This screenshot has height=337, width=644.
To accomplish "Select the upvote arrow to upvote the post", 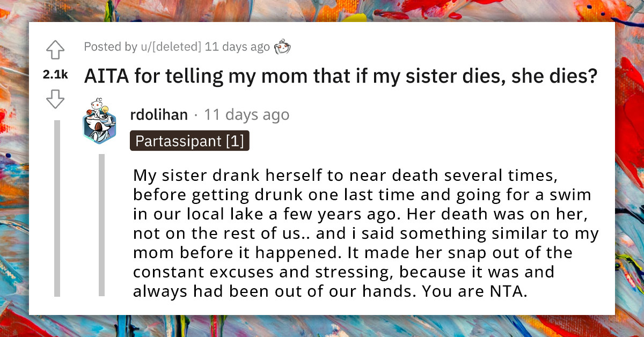I will pos(55,50).
